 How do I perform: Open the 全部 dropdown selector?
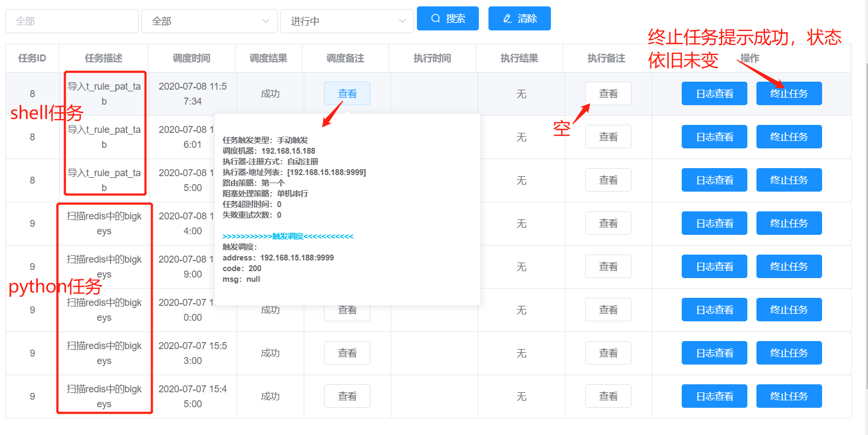click(x=209, y=21)
